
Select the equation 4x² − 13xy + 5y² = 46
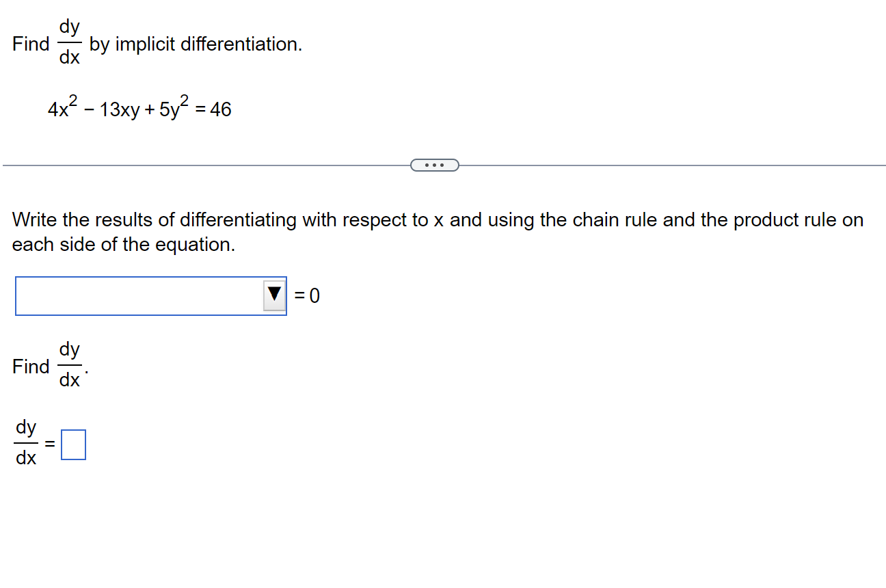(140, 108)
